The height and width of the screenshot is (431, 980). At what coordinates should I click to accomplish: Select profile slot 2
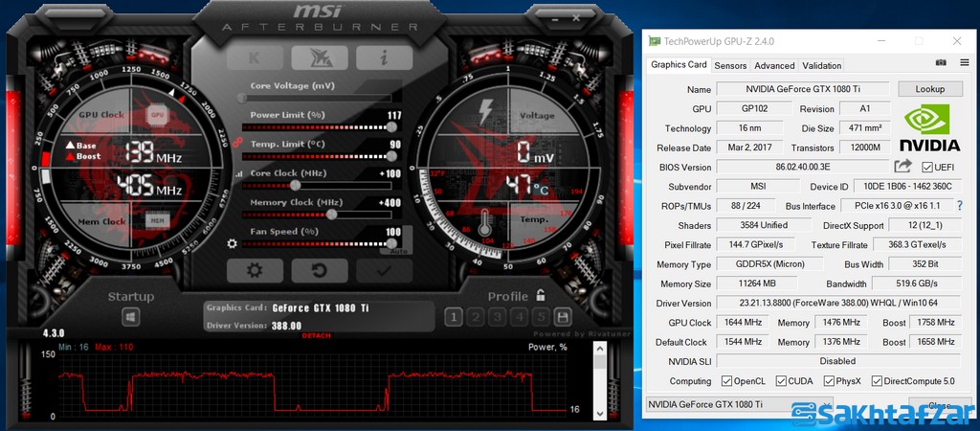click(x=476, y=317)
